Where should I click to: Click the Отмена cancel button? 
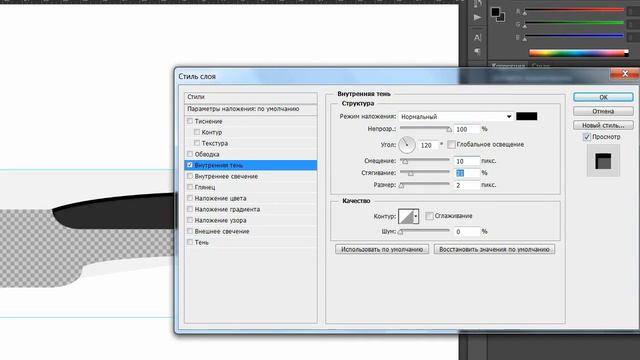[603, 111]
